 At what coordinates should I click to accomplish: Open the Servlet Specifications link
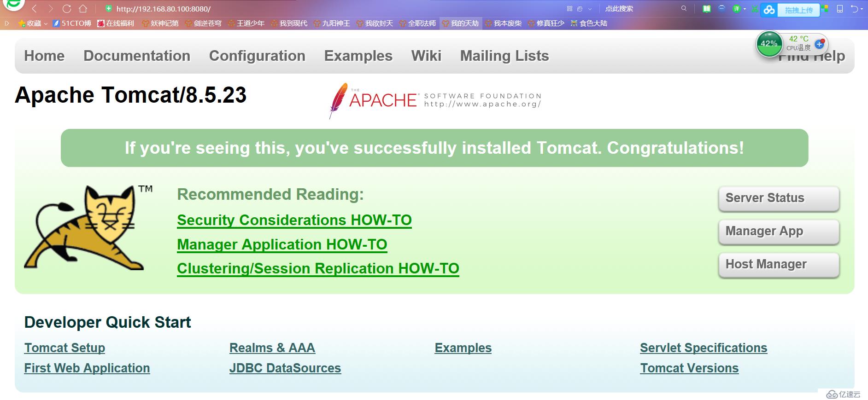tap(704, 348)
